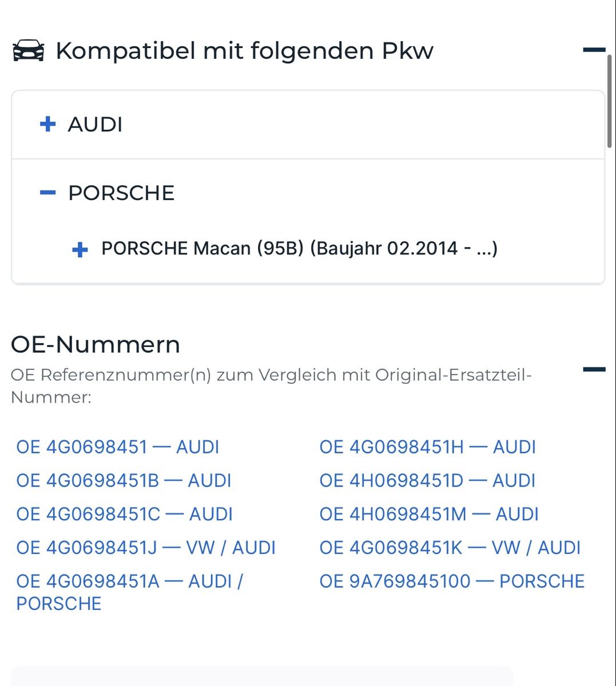Open OE 4H0698451D — AUDI reference
Screen dimensions: 616x686
coord(427,481)
